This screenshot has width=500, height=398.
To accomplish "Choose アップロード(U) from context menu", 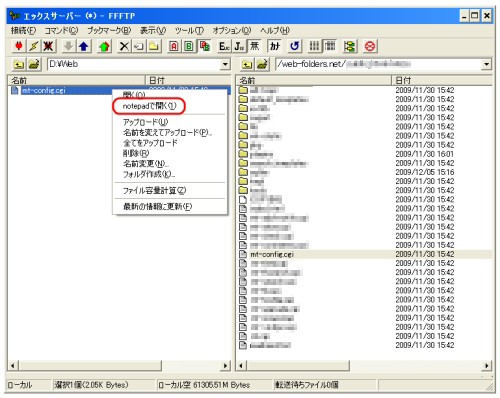I will tap(170, 122).
